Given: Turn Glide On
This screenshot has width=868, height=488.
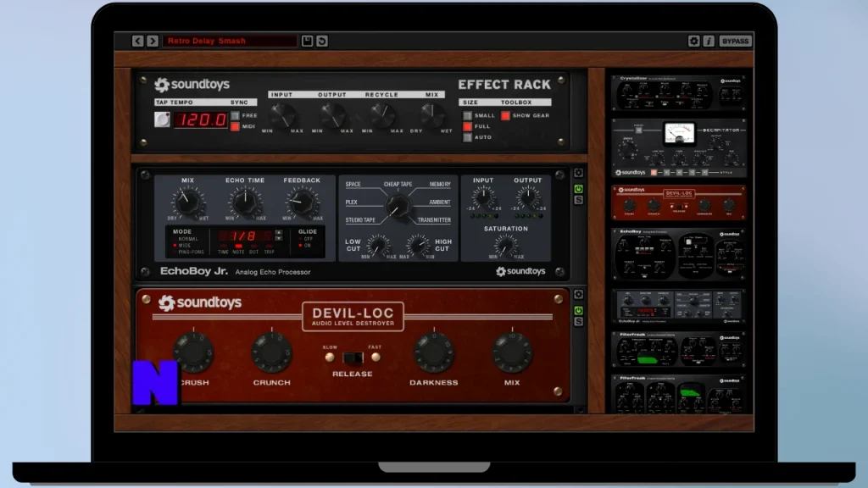Looking at the screenshot, I should tap(305, 245).
